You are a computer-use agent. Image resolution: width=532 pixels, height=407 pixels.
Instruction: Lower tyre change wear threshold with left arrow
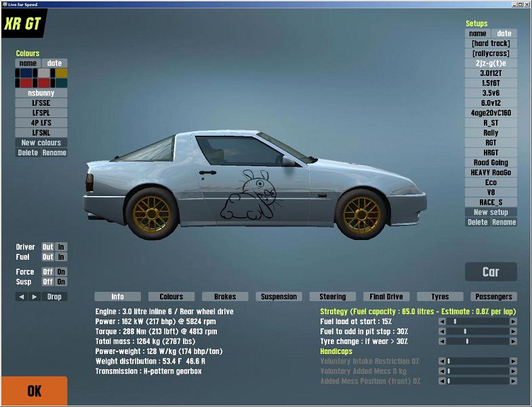(442, 341)
